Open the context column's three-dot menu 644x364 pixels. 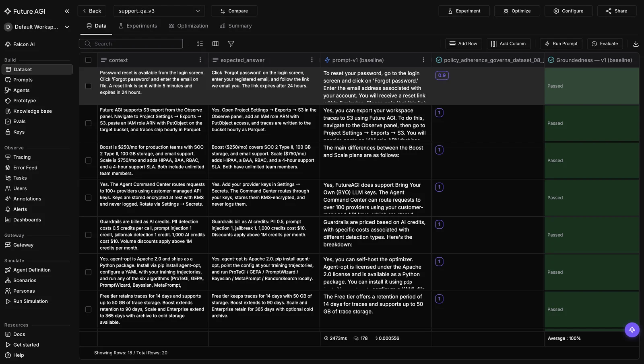tap(200, 60)
